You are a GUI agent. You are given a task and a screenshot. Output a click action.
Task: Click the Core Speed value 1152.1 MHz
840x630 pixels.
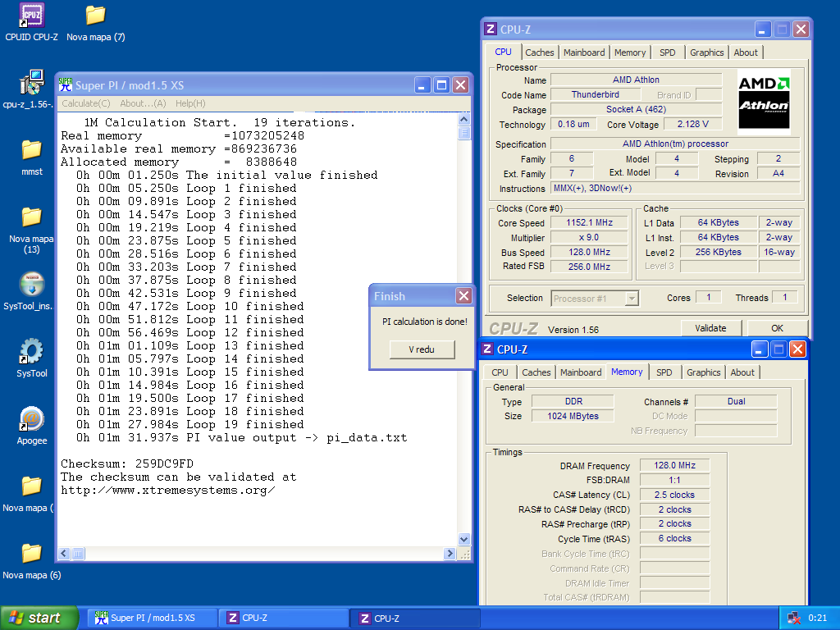(589, 223)
